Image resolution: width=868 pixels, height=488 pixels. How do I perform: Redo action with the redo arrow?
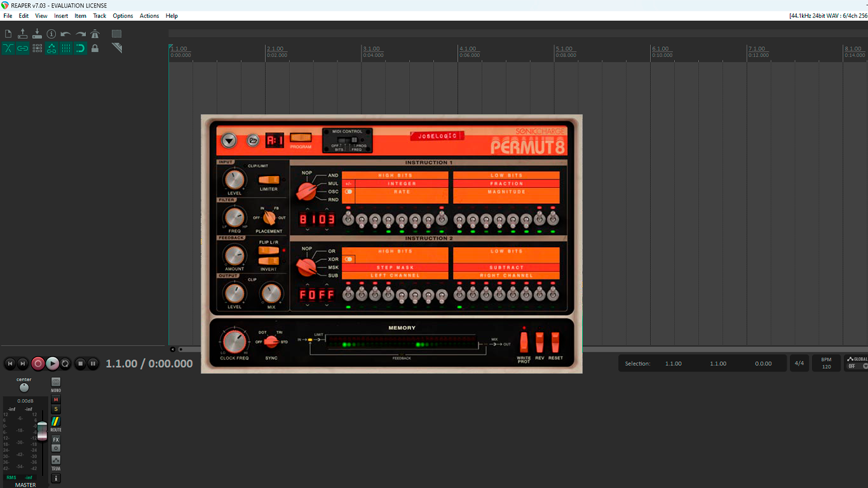tap(81, 34)
